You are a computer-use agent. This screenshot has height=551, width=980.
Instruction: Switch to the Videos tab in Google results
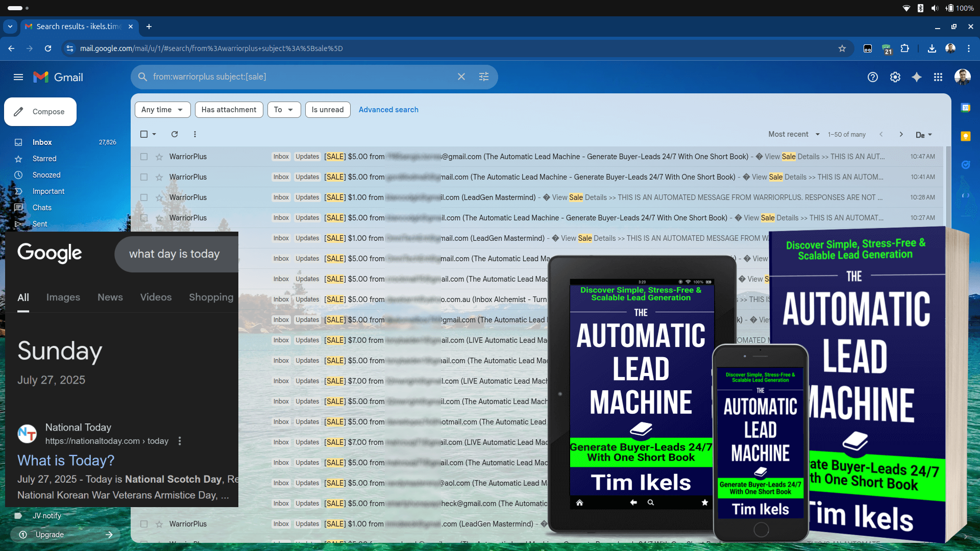156,297
